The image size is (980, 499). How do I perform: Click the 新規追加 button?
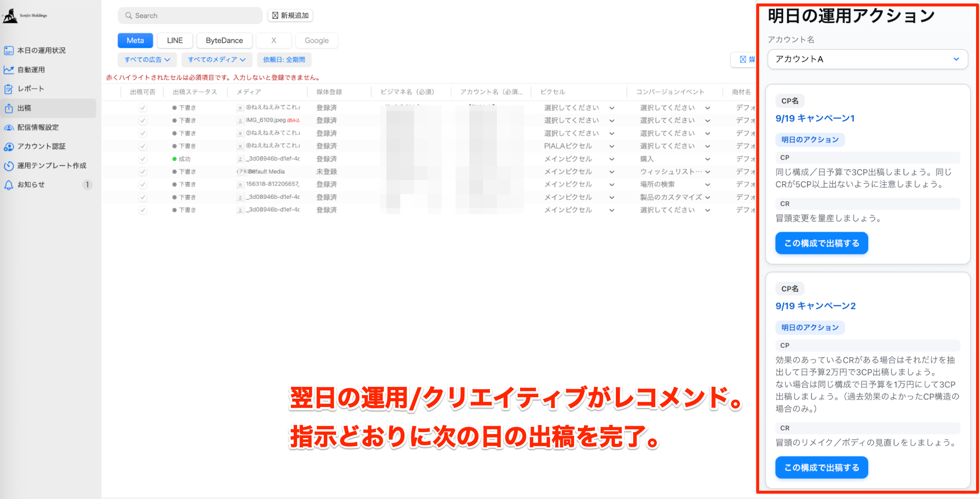pyautogui.click(x=290, y=15)
